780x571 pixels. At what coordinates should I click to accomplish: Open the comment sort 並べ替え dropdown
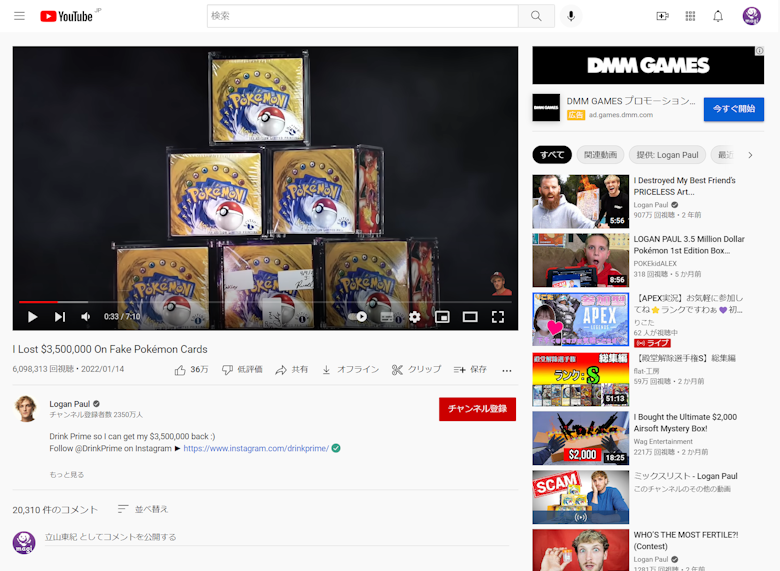(143, 509)
